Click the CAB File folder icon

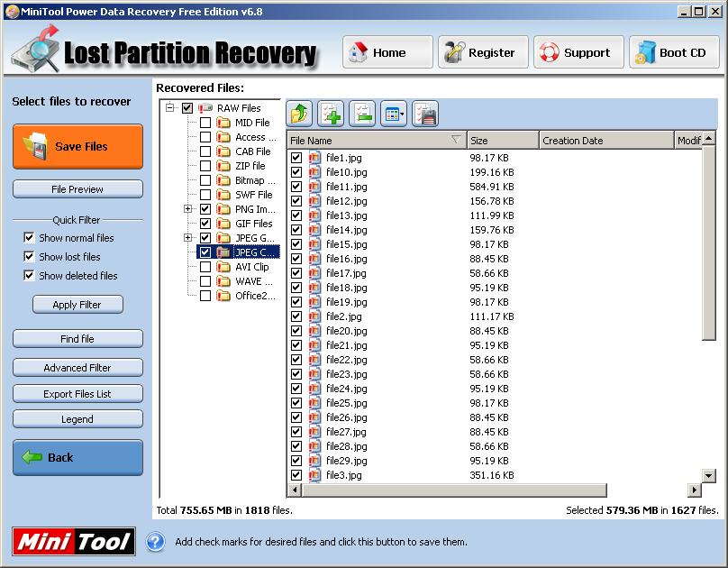[x=223, y=151]
